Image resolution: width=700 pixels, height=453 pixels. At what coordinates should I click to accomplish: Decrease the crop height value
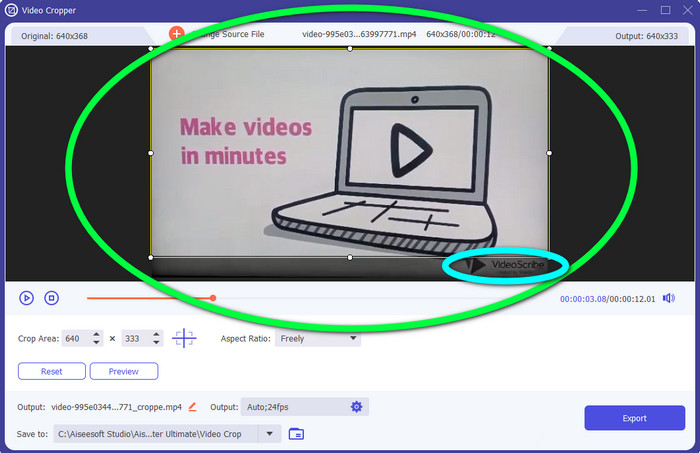pos(155,344)
